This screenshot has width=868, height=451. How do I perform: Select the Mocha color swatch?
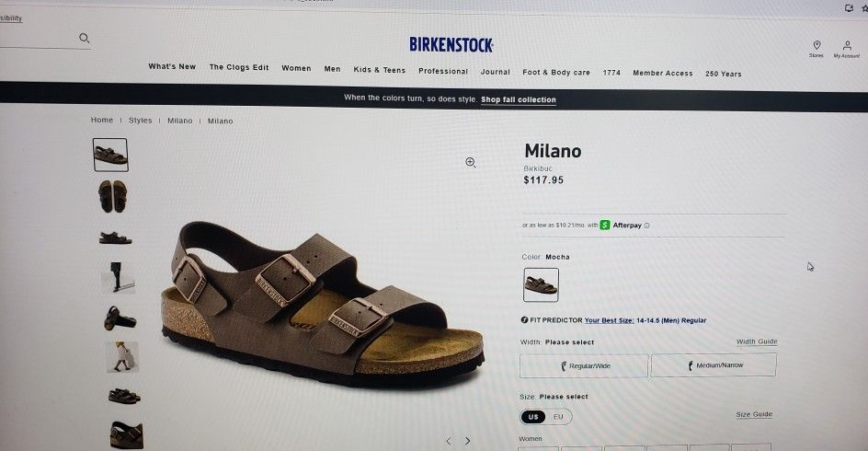pyautogui.click(x=541, y=284)
